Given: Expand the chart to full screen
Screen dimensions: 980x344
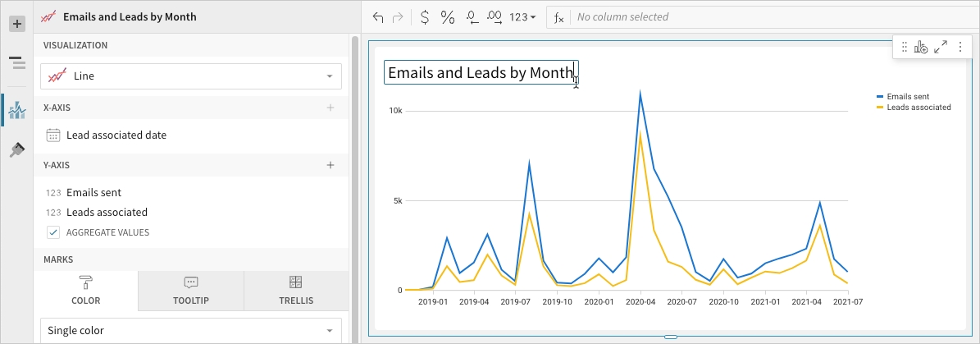Looking at the screenshot, I should (x=941, y=48).
